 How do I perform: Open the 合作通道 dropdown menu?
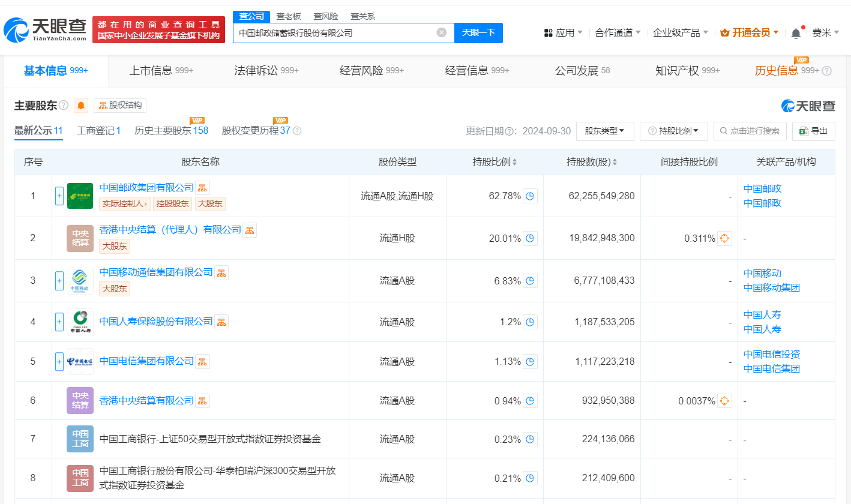(x=618, y=32)
